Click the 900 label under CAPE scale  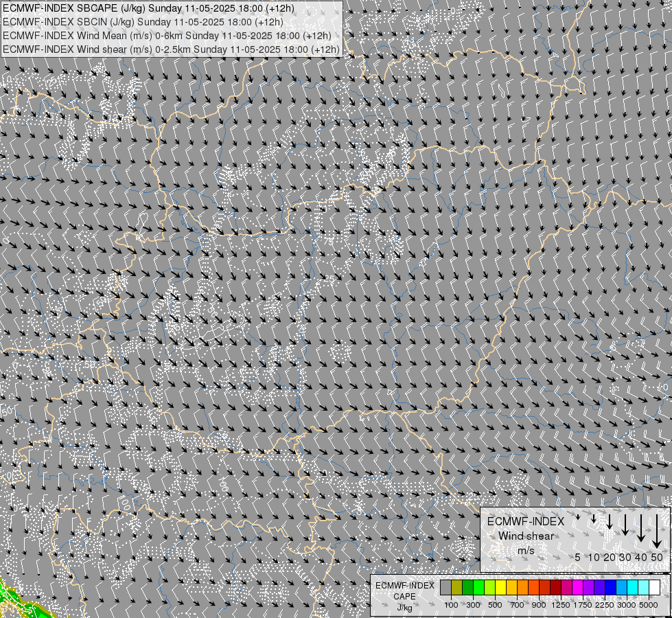pyautogui.click(x=539, y=605)
